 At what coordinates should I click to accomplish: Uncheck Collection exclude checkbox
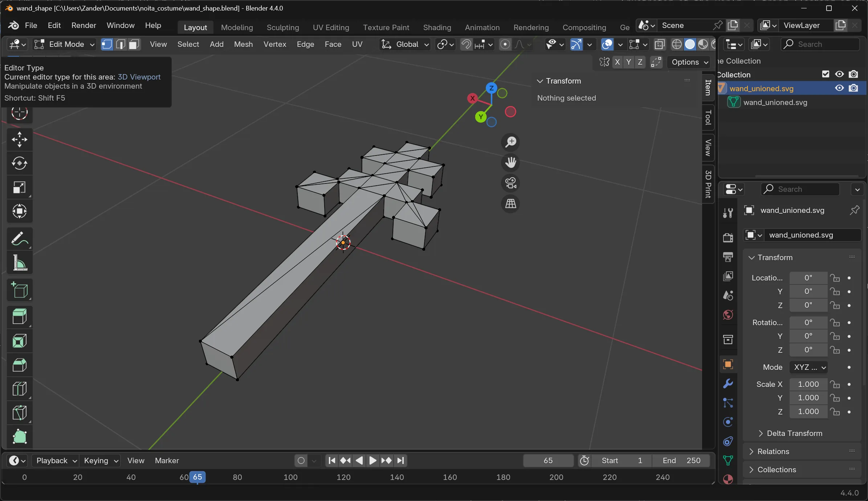tap(826, 74)
